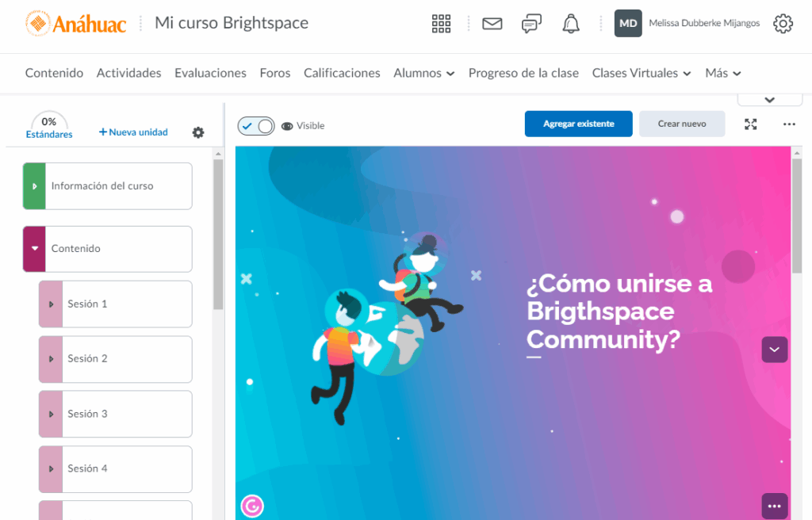Open the mail envelope icon

492,24
